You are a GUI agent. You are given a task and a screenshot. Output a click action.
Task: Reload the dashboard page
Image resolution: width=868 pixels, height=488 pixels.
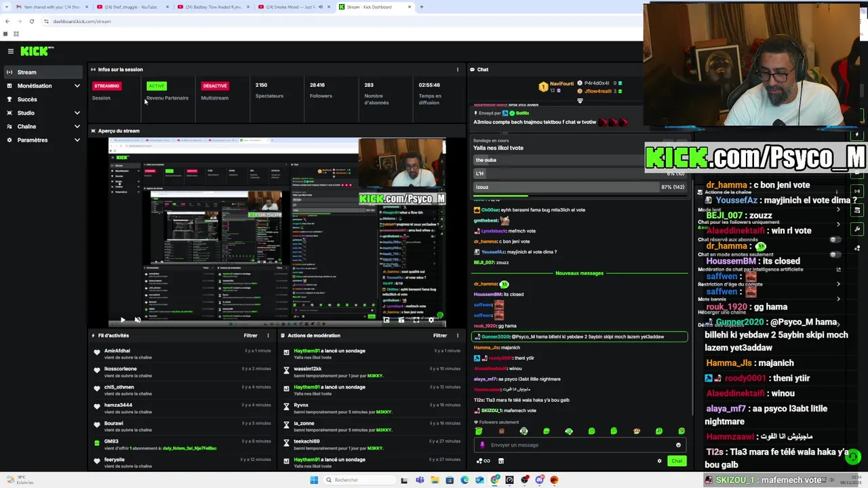(31, 21)
